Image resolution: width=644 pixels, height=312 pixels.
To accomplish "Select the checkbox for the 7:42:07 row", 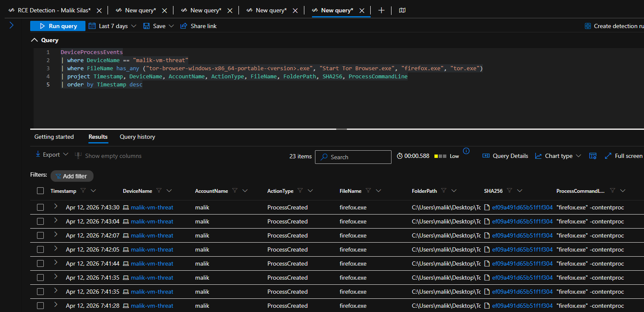I will point(40,235).
